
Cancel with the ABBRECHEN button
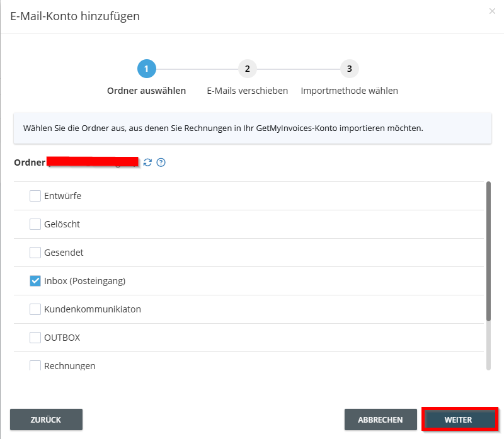coord(381,419)
